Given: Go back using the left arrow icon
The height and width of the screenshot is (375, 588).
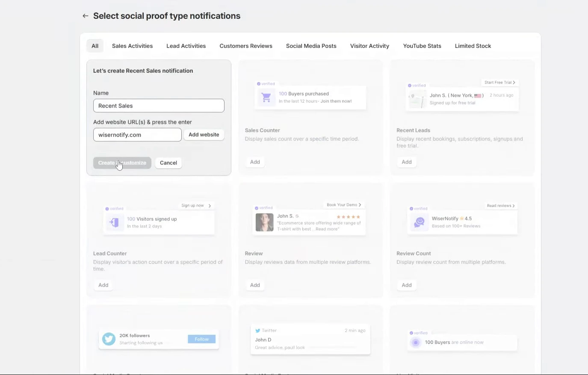Looking at the screenshot, I should point(86,16).
